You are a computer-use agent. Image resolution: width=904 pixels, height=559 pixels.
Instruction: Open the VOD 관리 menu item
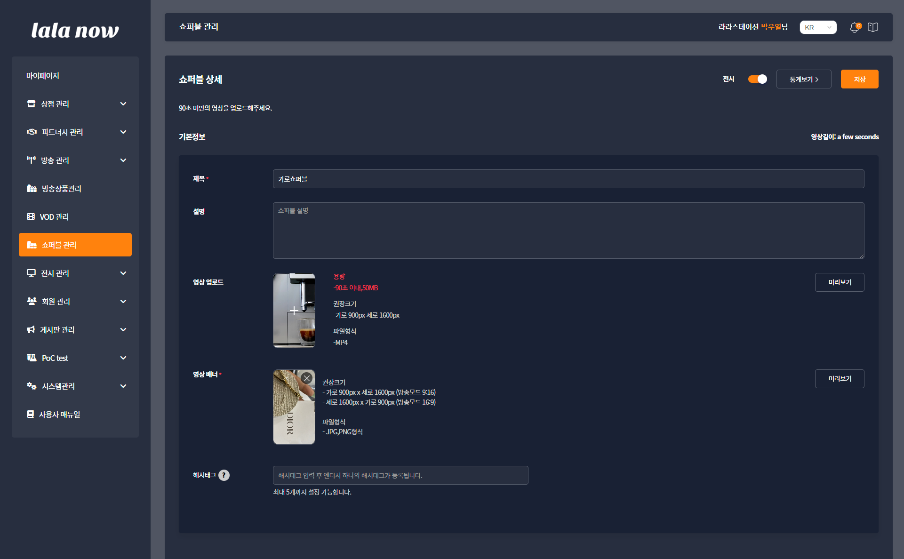click(x=76, y=217)
